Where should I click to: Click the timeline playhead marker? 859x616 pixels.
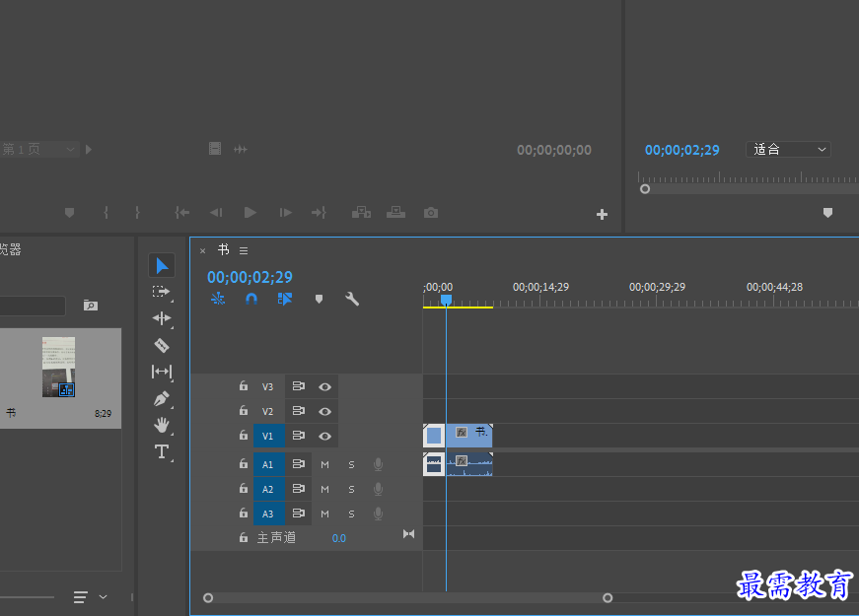coord(446,300)
